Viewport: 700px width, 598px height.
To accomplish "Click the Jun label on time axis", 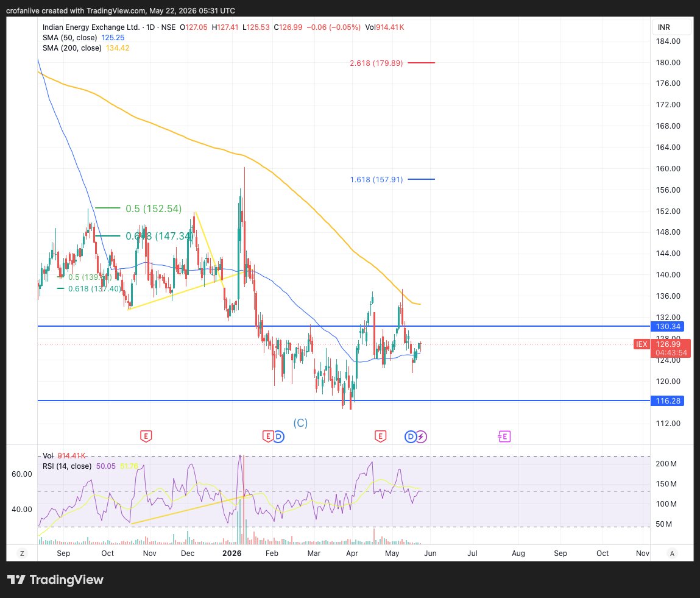I will 430,554.
